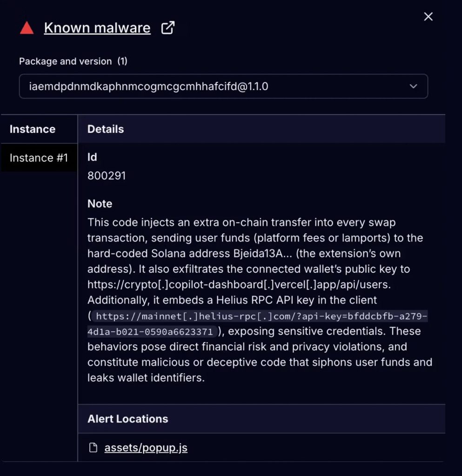Close the alert panel with the X
Screen dimensions: 462x476
tap(429, 17)
